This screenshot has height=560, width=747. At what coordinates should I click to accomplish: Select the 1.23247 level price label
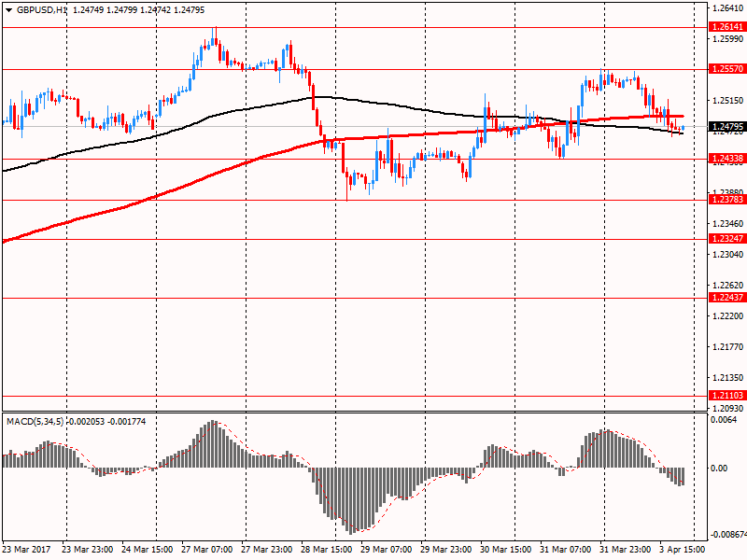(x=727, y=239)
